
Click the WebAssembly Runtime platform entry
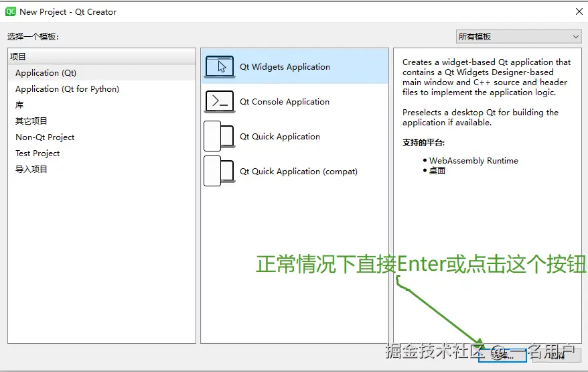click(x=473, y=161)
